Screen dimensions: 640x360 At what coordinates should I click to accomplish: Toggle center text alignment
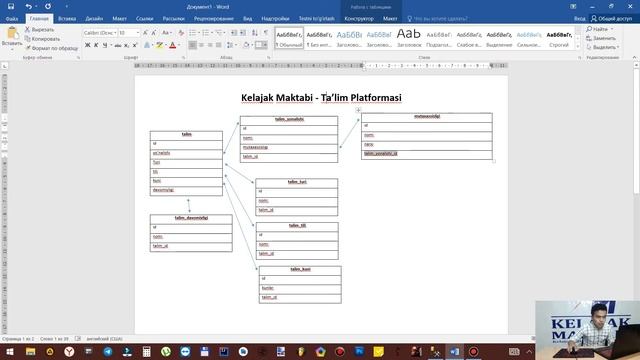(x=201, y=45)
